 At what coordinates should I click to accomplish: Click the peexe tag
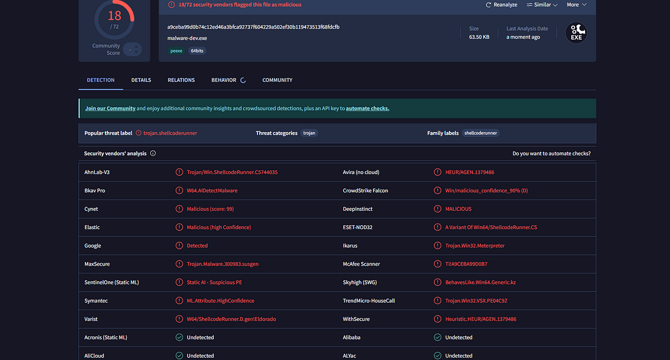click(176, 51)
